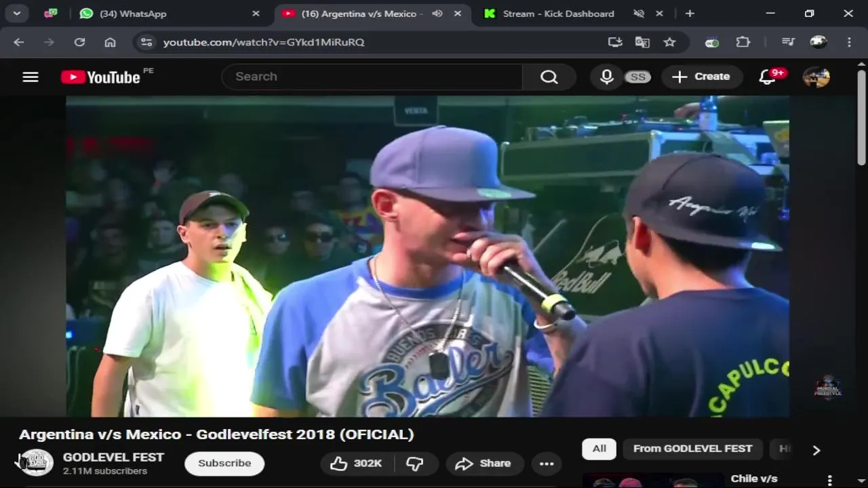View site information icon in address bar
The image size is (868, 488).
(146, 42)
